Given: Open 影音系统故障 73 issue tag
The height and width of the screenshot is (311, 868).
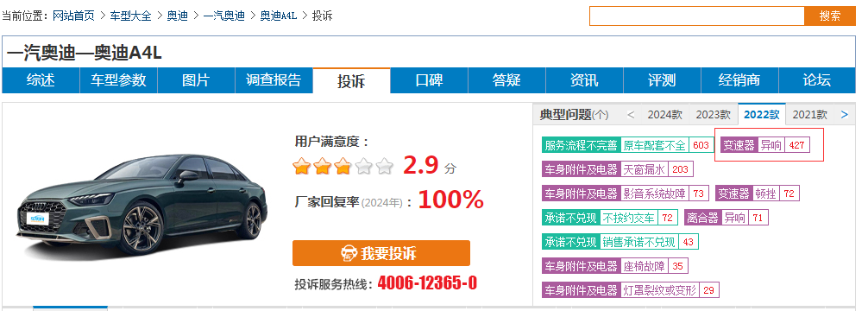Looking at the screenshot, I should 626,194.
